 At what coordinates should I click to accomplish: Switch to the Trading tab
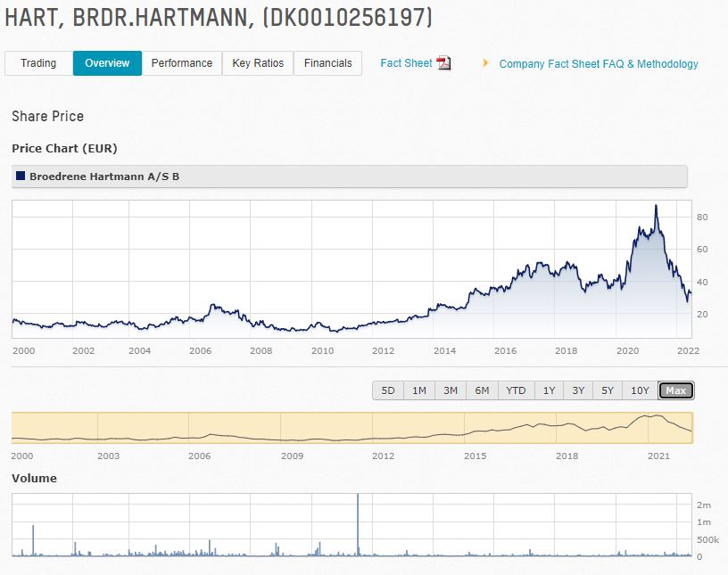point(38,63)
